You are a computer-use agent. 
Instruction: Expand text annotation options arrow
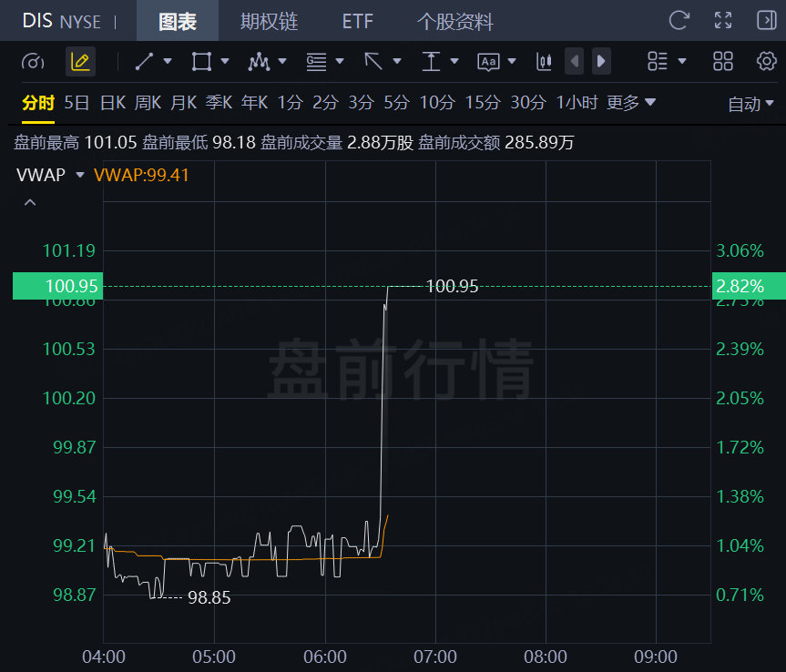[512, 61]
